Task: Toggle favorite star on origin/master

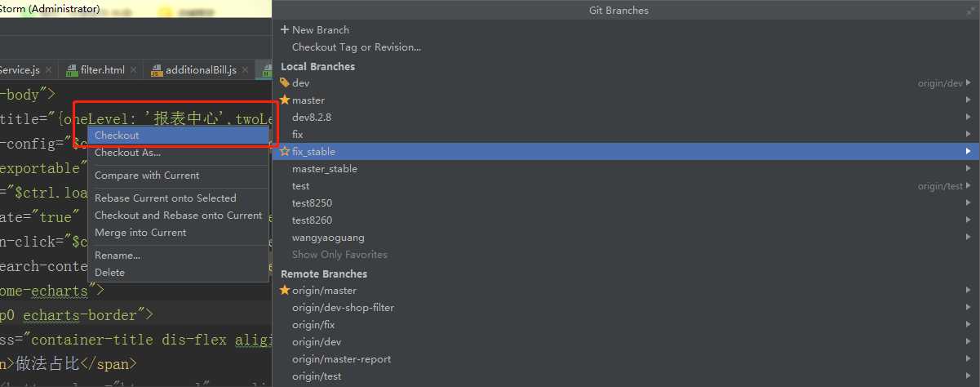Action: 285,290
